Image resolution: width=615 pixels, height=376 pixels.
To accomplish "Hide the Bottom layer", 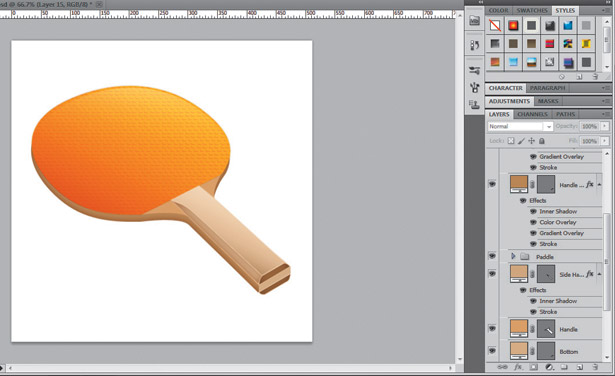I will [x=492, y=350].
